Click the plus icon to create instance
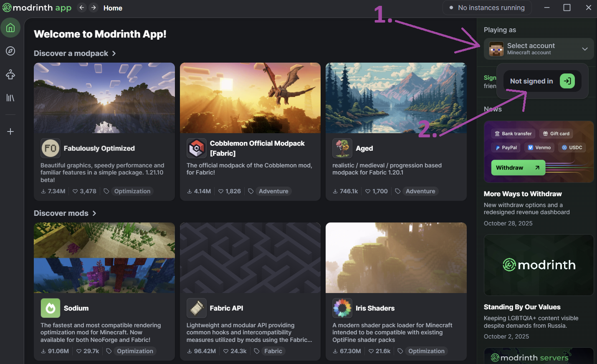Viewport: 597px width, 364px height. (x=10, y=131)
